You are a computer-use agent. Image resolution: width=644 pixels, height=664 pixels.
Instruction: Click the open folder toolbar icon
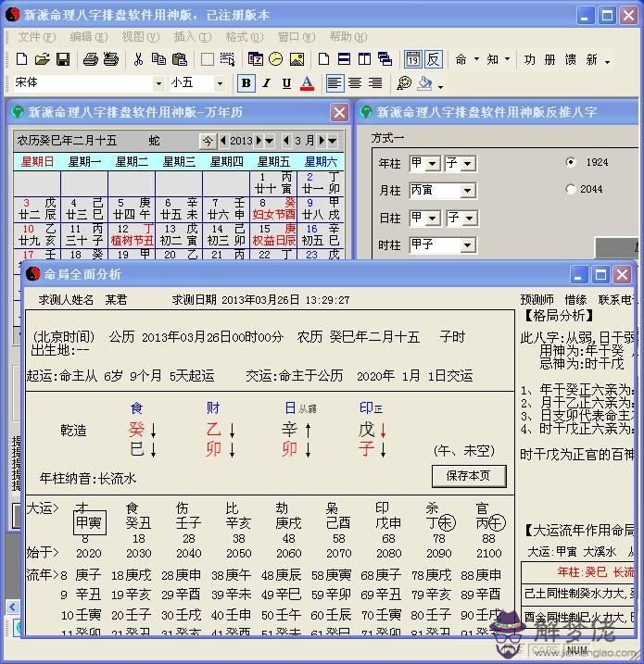click(43, 59)
